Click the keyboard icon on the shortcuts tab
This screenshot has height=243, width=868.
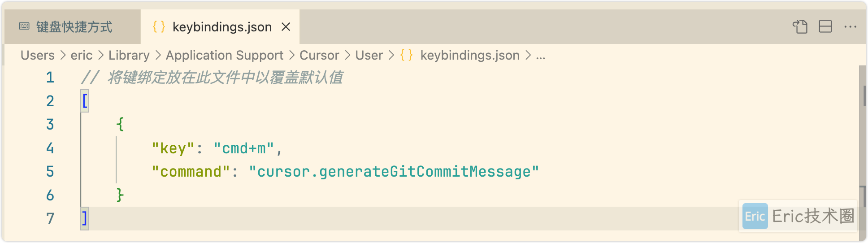tap(24, 27)
